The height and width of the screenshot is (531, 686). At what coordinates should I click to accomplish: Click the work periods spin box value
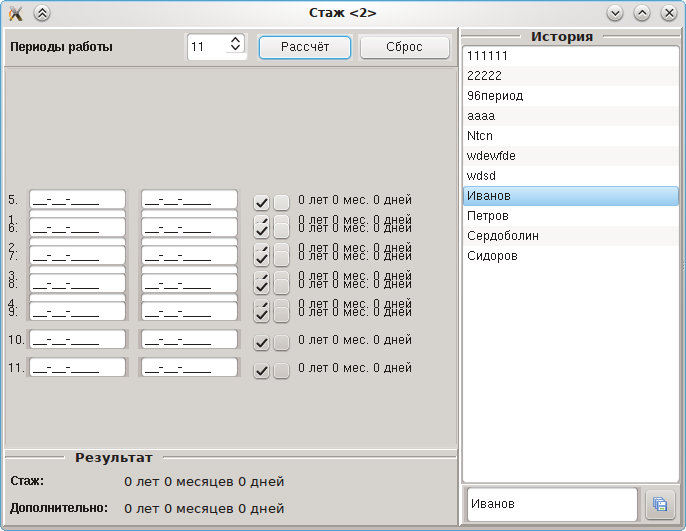coord(207,46)
